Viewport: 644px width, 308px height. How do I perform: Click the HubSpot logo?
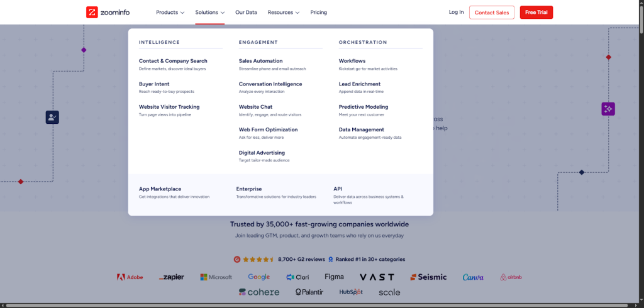coord(351,292)
